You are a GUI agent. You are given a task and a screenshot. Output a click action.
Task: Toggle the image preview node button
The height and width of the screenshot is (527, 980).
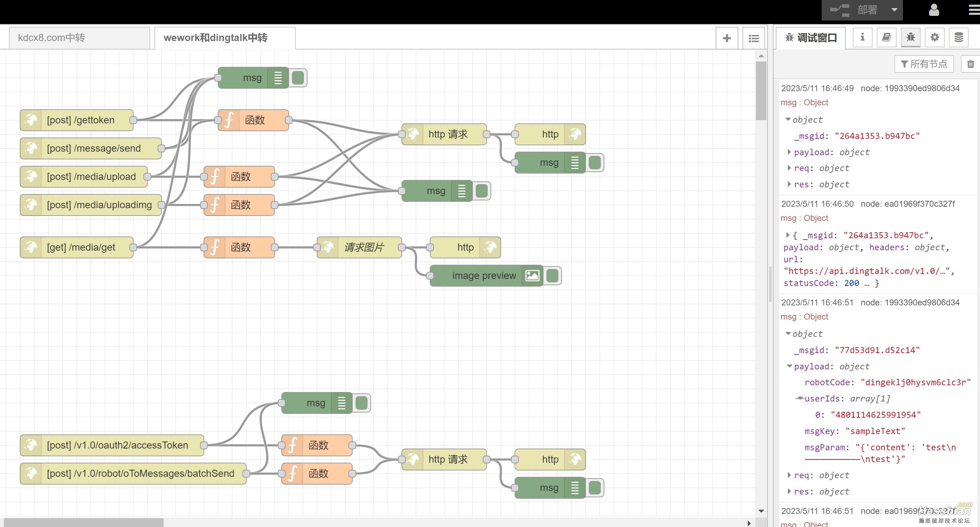pyautogui.click(x=552, y=275)
